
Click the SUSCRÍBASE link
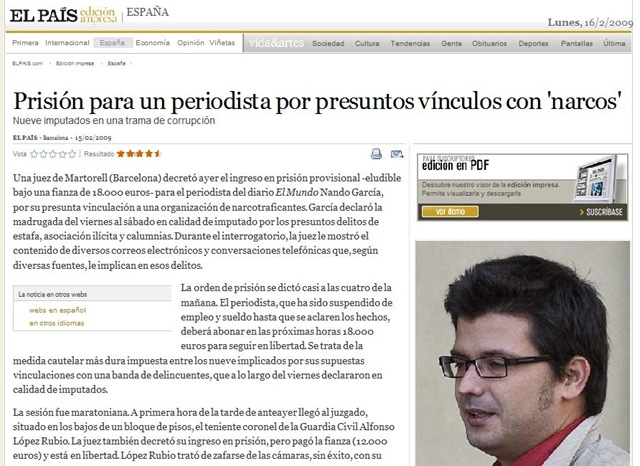click(601, 212)
